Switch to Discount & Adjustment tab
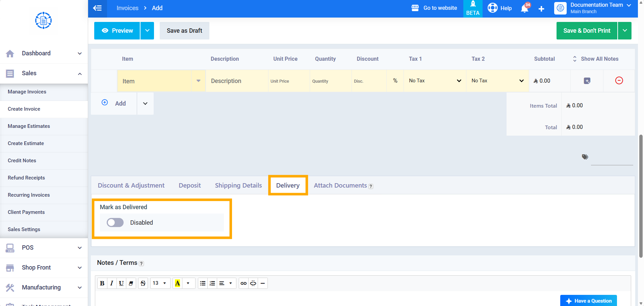Image resolution: width=644 pixels, height=306 pixels. coord(131,186)
